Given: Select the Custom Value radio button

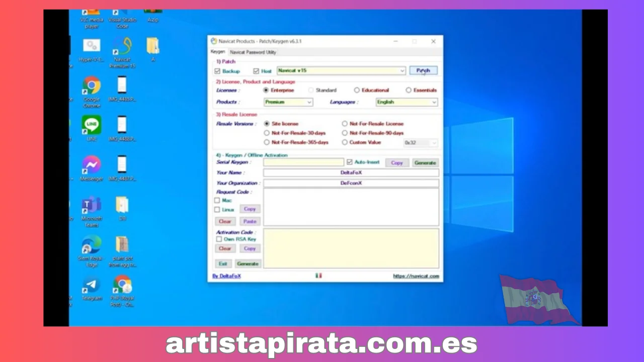Looking at the screenshot, I should click(x=345, y=142).
